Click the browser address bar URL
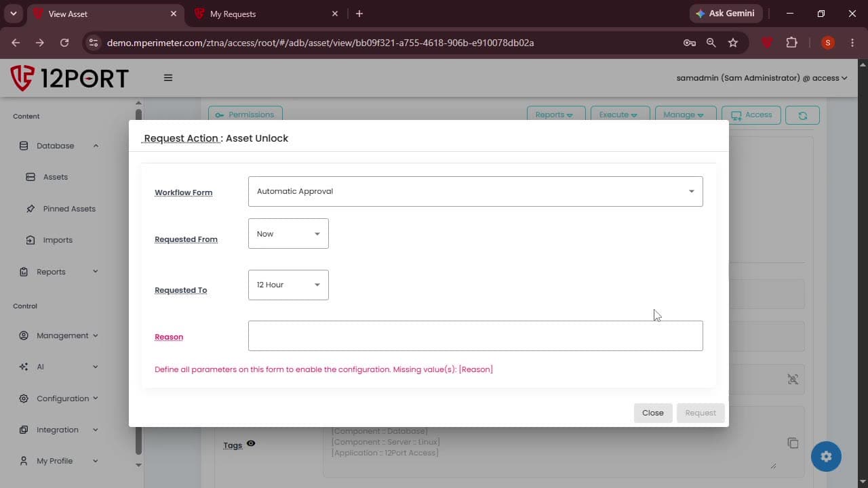The height and width of the screenshot is (488, 868). 320,43
